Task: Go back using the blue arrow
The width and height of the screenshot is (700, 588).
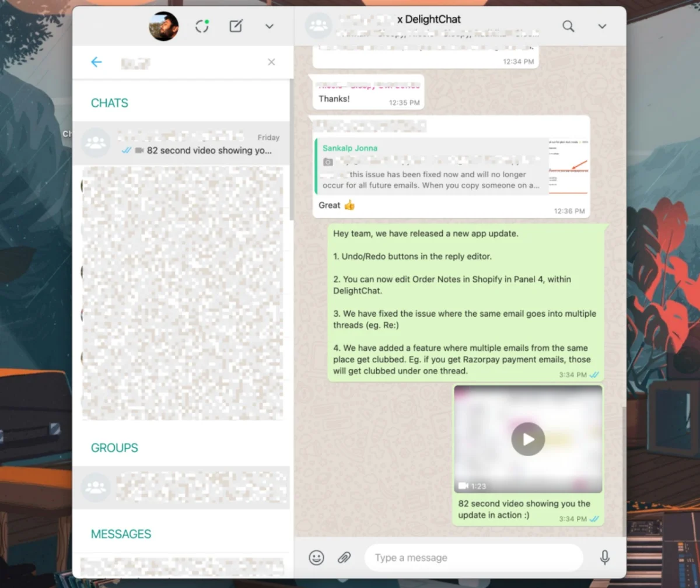Action: pyautogui.click(x=96, y=62)
